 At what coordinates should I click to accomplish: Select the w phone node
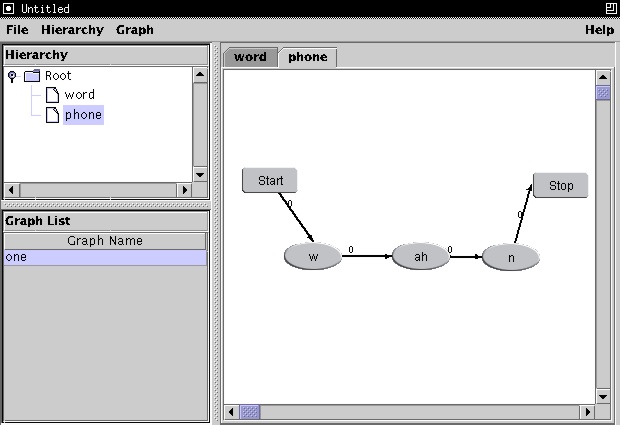pos(313,257)
